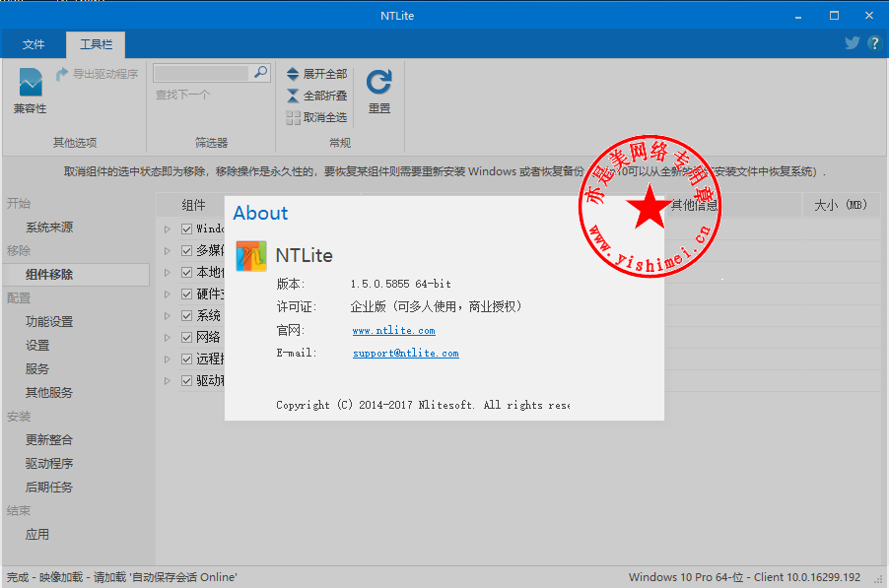The height and width of the screenshot is (588, 889).
Task: Click the 展开全部 expand all icon
Action: point(293,74)
